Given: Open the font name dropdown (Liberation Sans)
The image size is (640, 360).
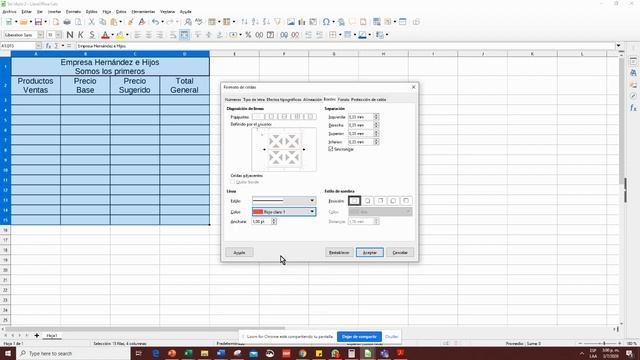Looking at the screenshot, I should pyautogui.click(x=40, y=35).
